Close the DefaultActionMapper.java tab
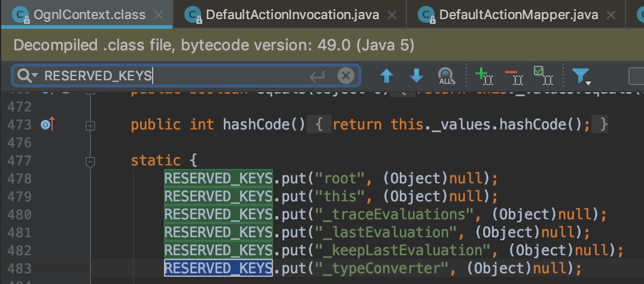Screen dimensions: 644x284 point(610,16)
